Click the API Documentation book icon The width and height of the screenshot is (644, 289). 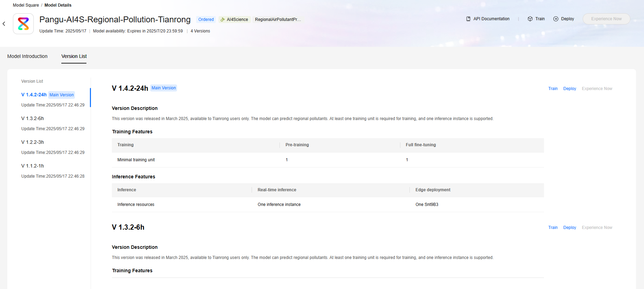468,19
